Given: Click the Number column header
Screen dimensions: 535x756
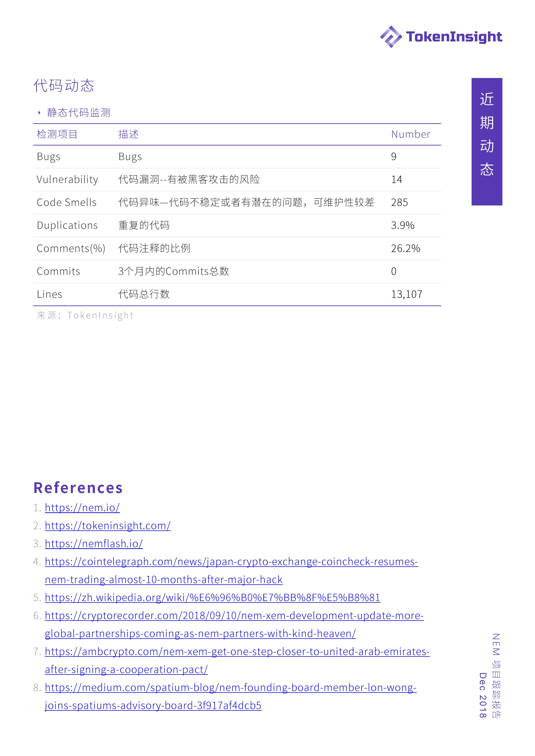Looking at the screenshot, I should click(410, 134).
